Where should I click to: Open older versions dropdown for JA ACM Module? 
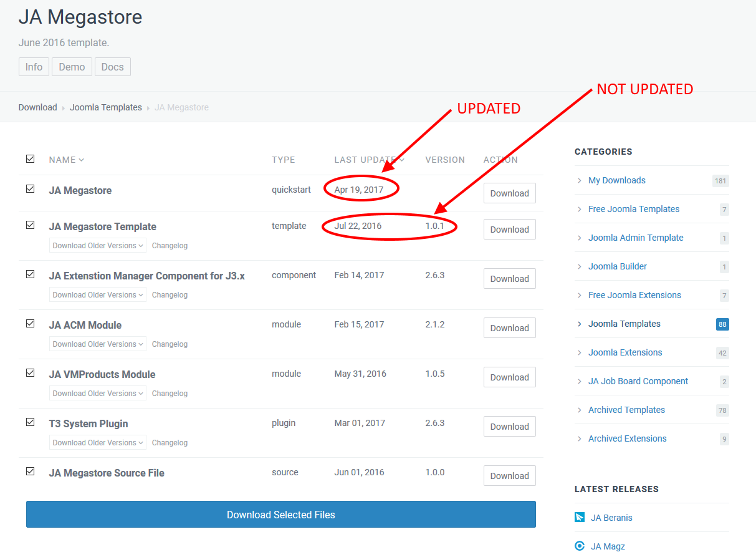98,344
